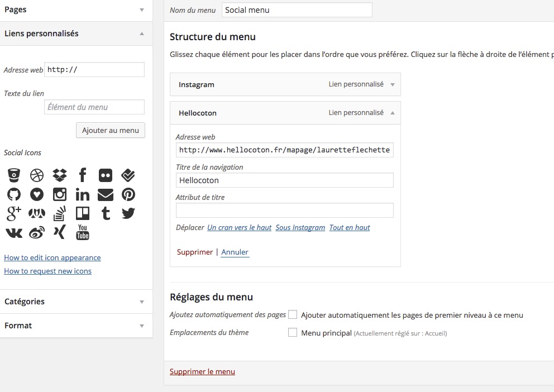Screen dimensions: 554x392
Task: Enable automatic adding of top-level pages
Action: pyautogui.click(x=293, y=314)
